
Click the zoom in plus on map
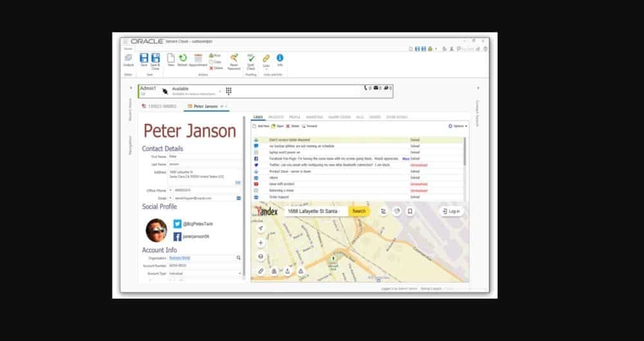(x=260, y=243)
